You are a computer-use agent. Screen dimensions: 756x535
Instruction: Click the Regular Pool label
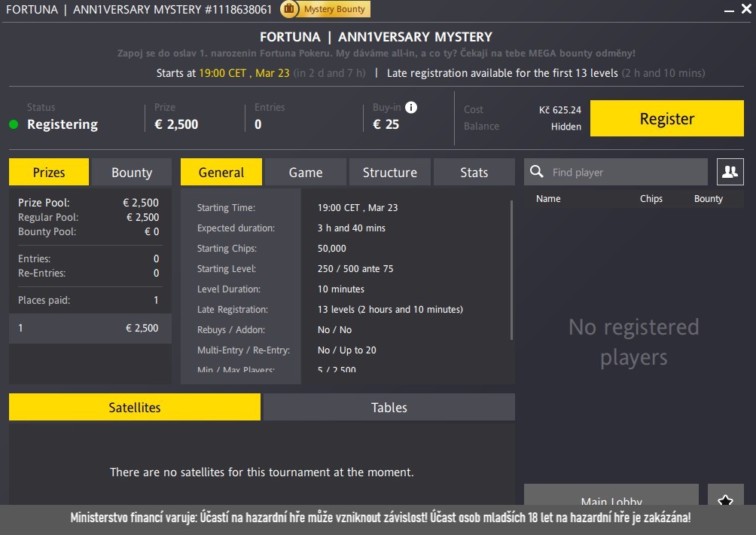point(48,217)
